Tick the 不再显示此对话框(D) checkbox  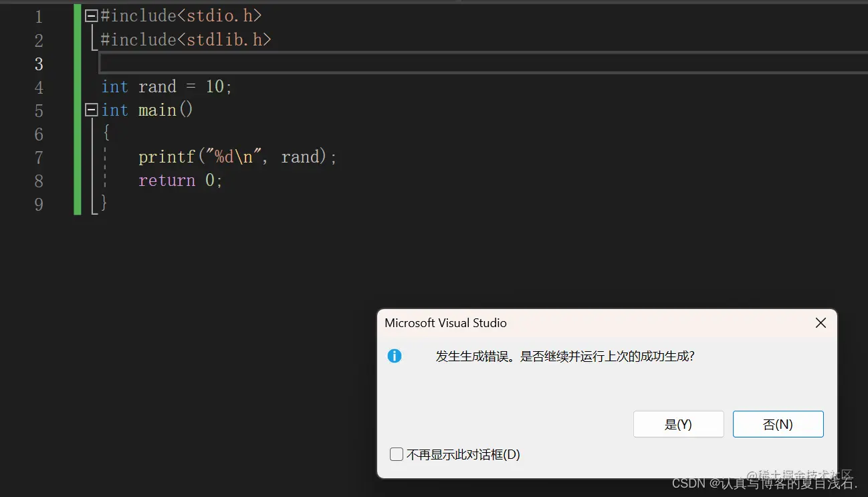[x=397, y=455]
